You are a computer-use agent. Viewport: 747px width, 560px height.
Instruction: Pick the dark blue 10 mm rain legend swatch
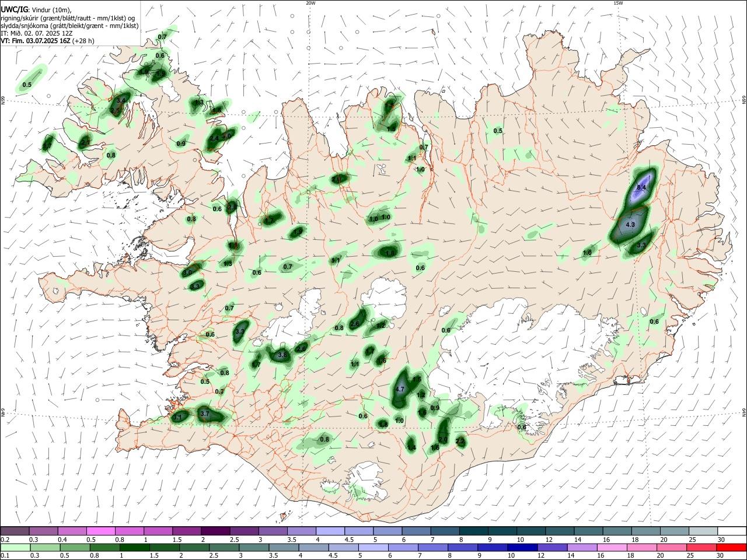[521, 547]
